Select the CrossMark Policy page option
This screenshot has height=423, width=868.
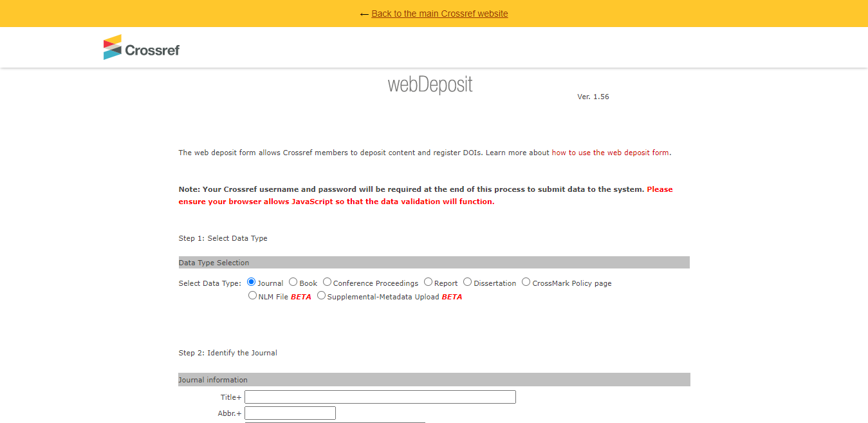click(x=526, y=282)
